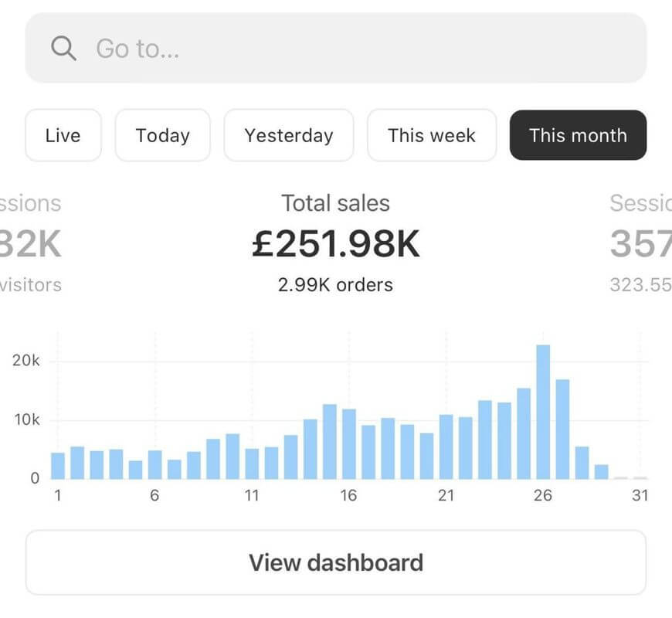672x618 pixels.
Task: Click the Go to search field
Action: click(x=309, y=48)
